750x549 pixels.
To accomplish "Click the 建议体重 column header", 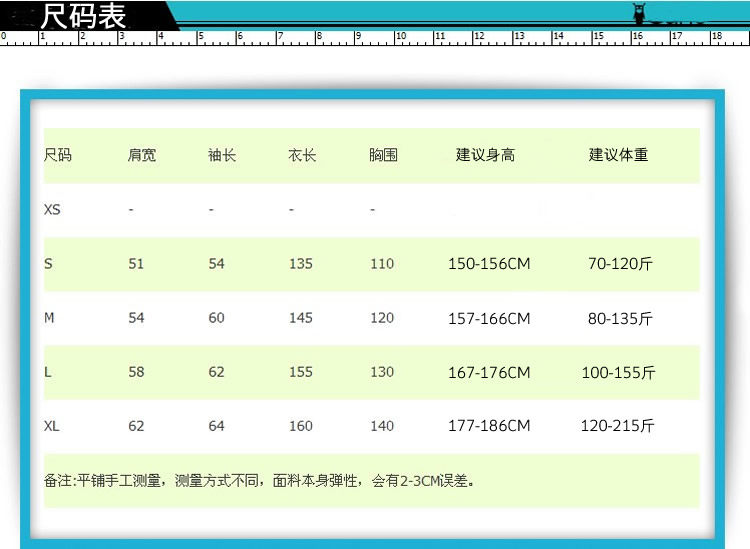I will pos(618,155).
